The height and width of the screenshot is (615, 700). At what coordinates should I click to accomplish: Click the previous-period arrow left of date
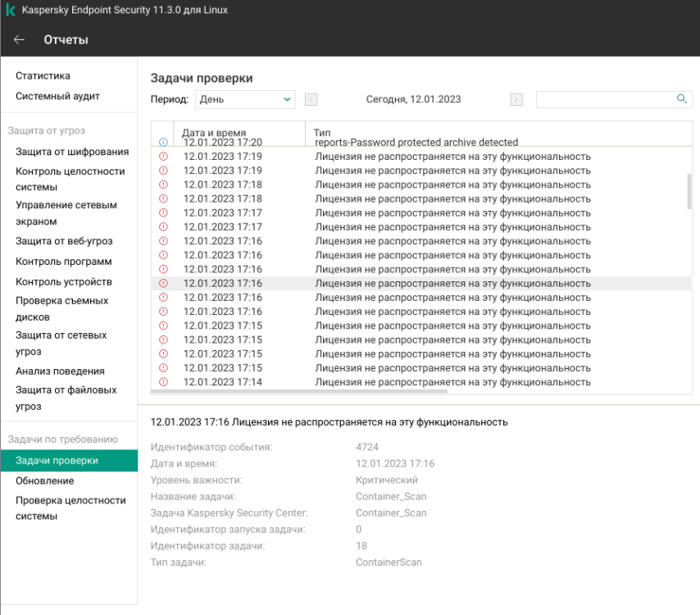(x=310, y=98)
